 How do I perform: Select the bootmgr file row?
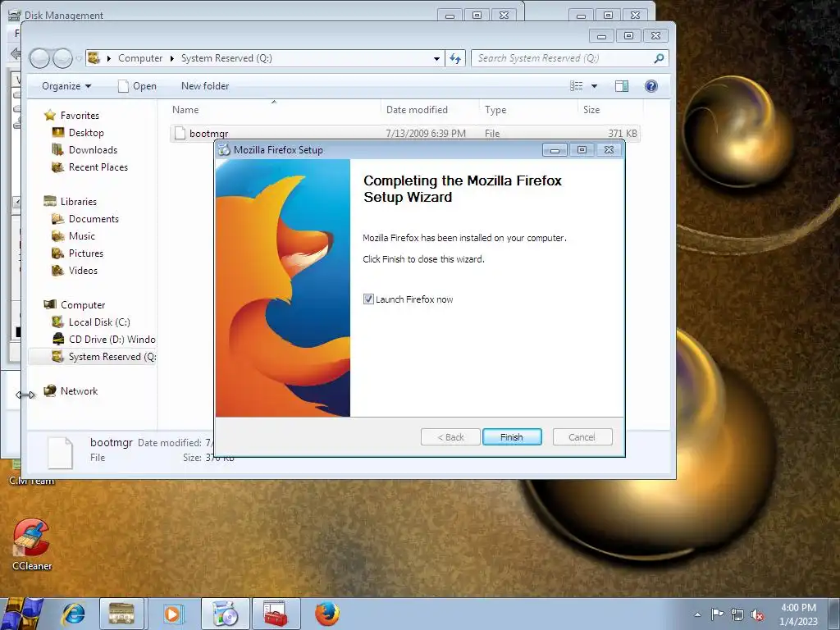(405, 133)
